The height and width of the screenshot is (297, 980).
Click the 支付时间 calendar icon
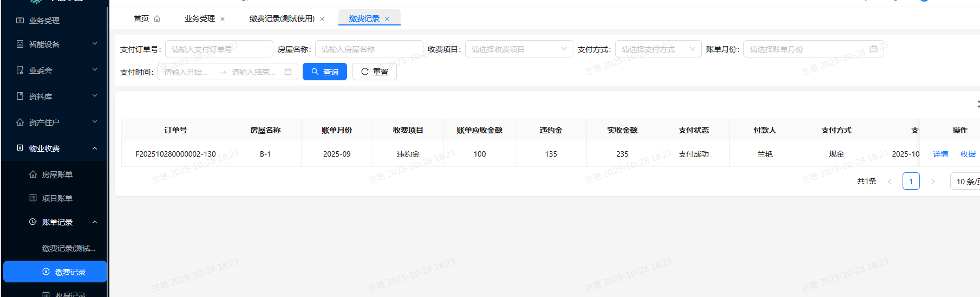click(288, 72)
